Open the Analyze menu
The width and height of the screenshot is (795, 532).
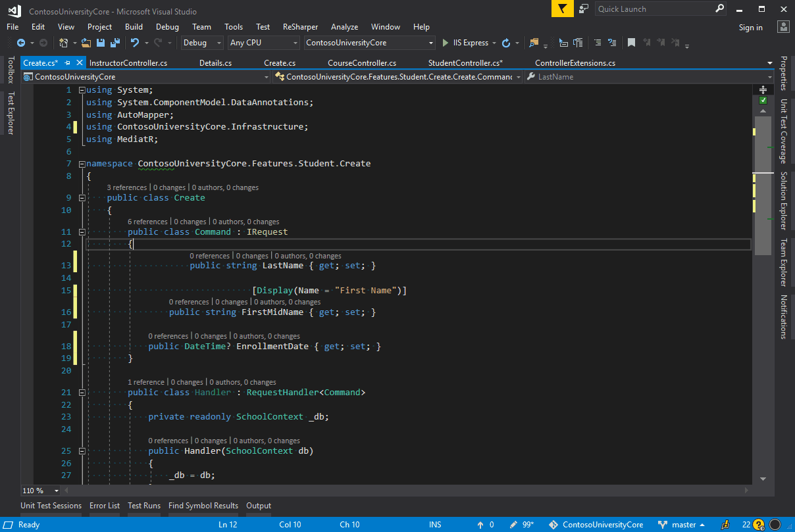(344, 27)
